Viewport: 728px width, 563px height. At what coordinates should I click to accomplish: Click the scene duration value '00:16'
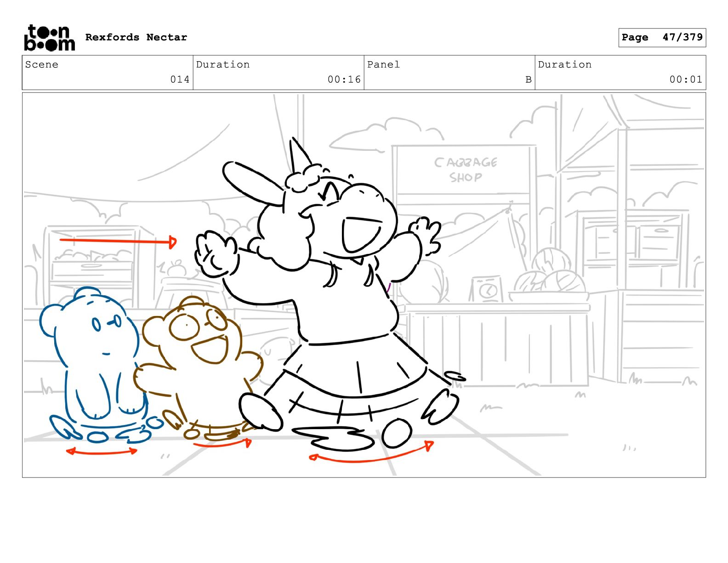tap(344, 79)
